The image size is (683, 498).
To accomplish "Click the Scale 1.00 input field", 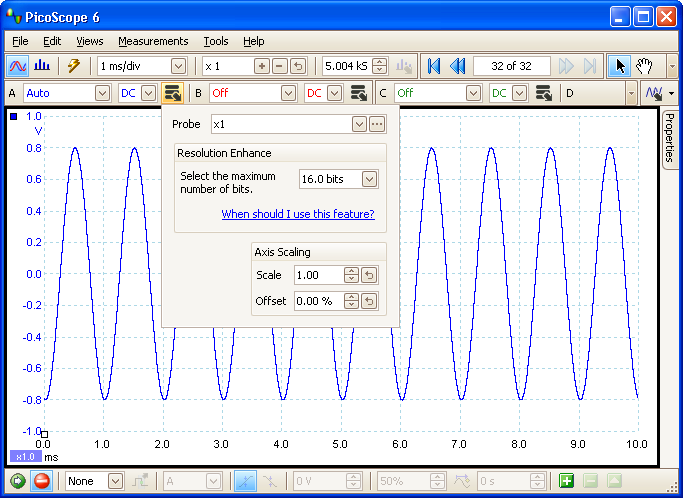I will point(319,275).
